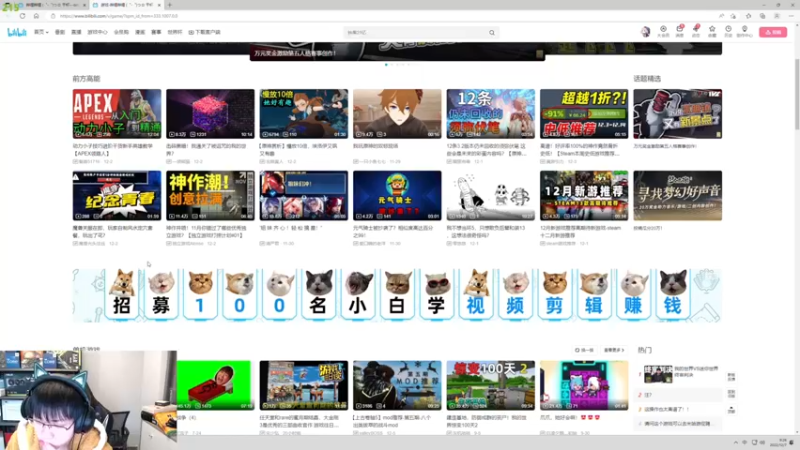Click the top floating feedback side button

(731, 377)
